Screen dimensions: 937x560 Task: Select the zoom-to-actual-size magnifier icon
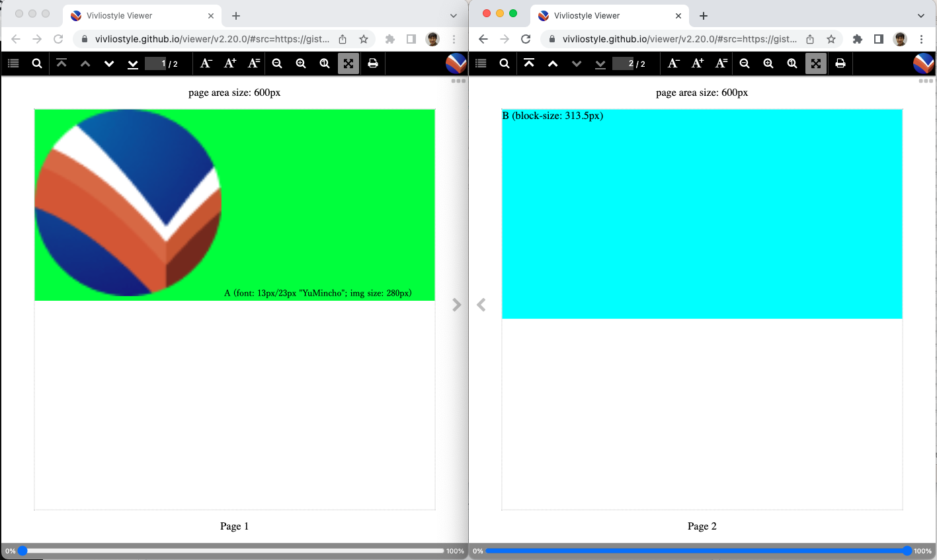pyautogui.click(x=325, y=63)
